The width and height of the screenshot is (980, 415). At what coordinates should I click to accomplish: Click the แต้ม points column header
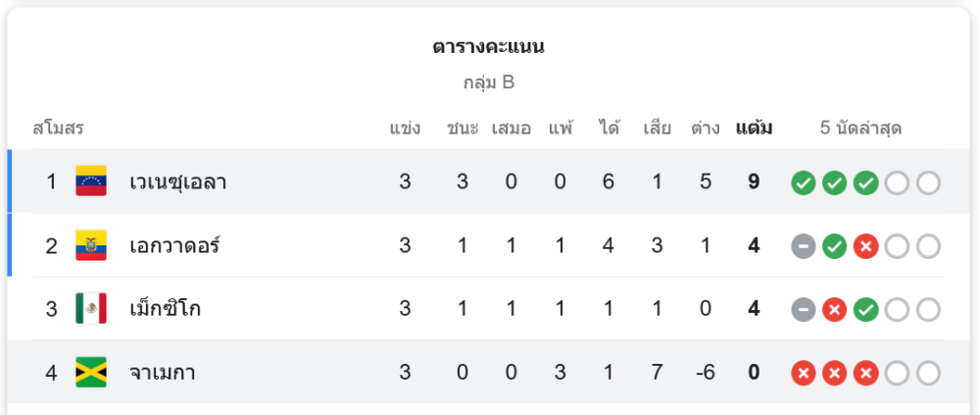coord(754,129)
